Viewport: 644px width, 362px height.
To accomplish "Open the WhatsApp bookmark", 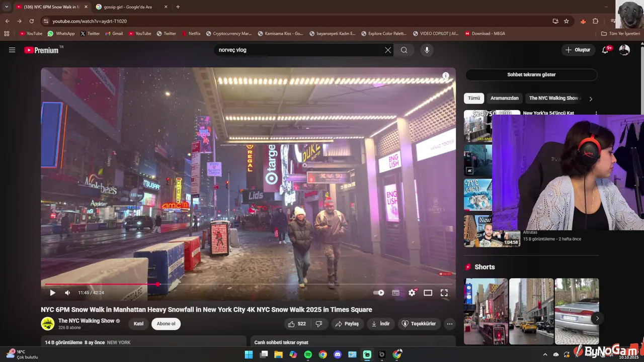I will 61,34.
